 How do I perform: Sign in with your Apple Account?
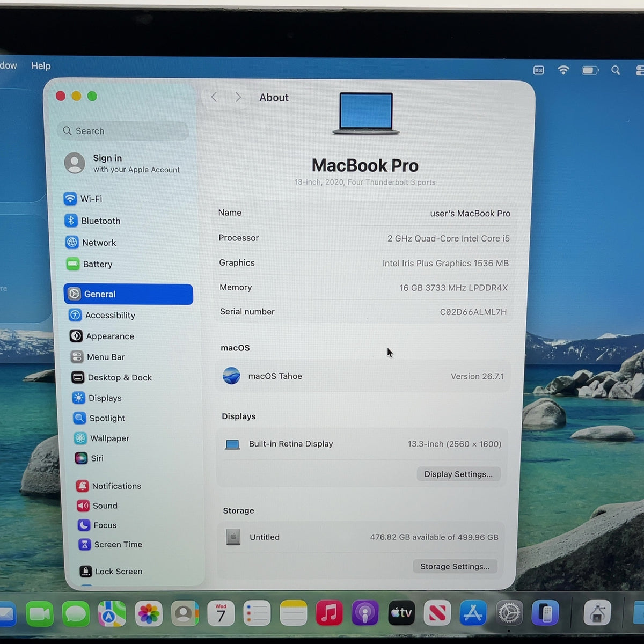click(x=122, y=163)
